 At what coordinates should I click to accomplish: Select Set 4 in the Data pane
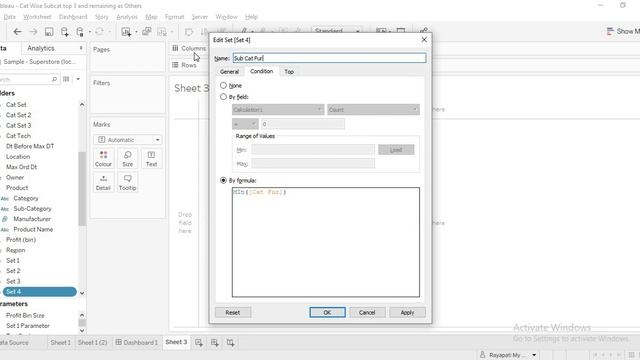coord(39,291)
